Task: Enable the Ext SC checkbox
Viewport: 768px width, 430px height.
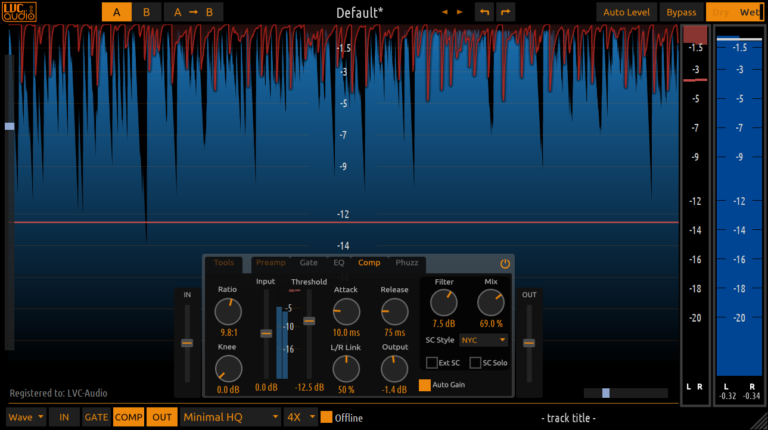Action: pos(432,363)
